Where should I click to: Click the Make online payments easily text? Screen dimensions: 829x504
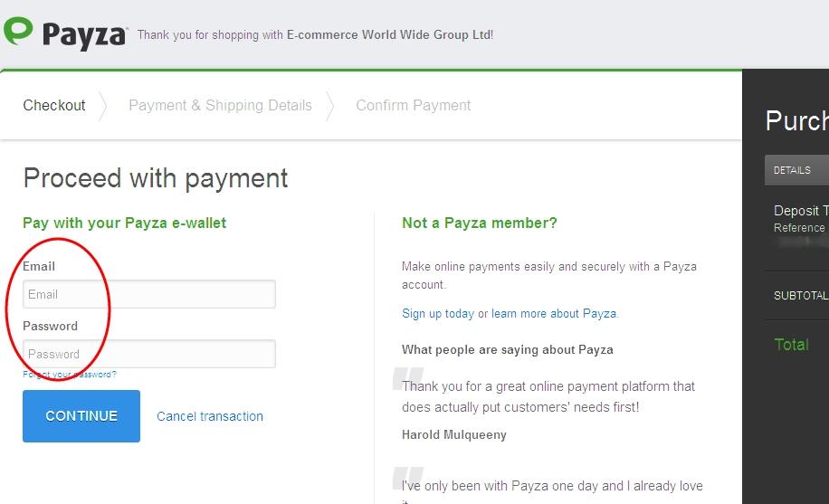click(549, 275)
